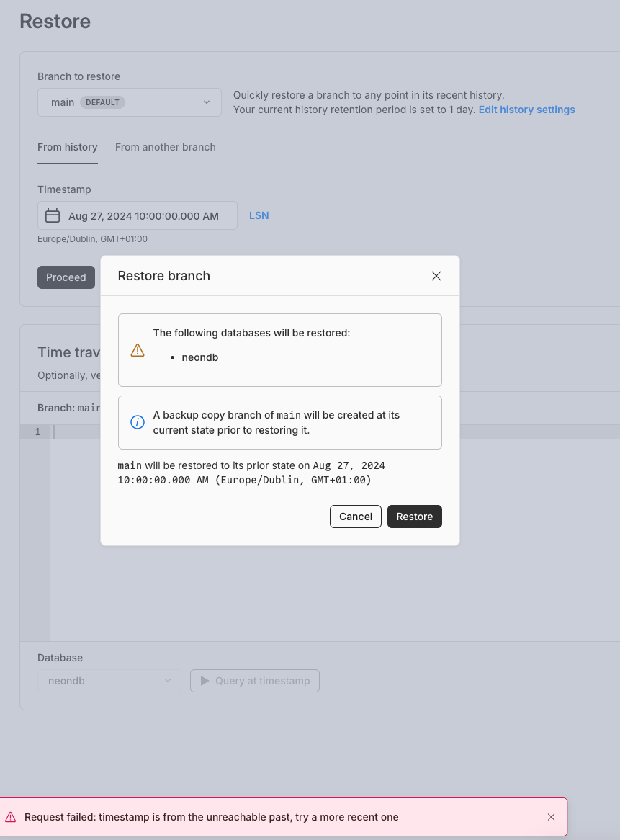Click the warning triangle icon in dialog
The height and width of the screenshot is (840, 620).
coord(138,350)
